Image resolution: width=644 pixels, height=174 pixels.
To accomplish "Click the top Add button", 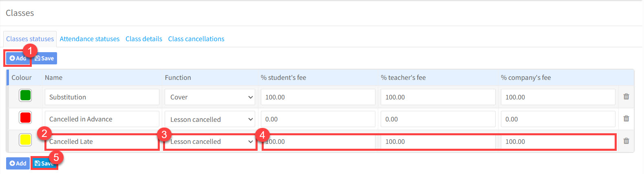I will pos(18,58).
